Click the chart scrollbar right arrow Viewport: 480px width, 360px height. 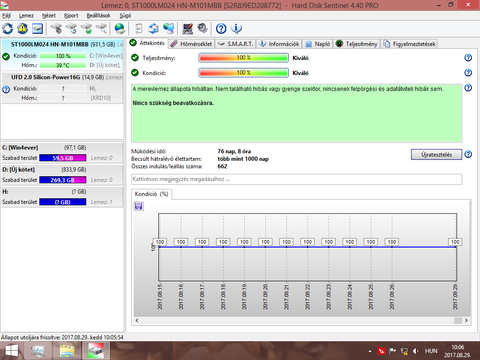click(x=466, y=320)
